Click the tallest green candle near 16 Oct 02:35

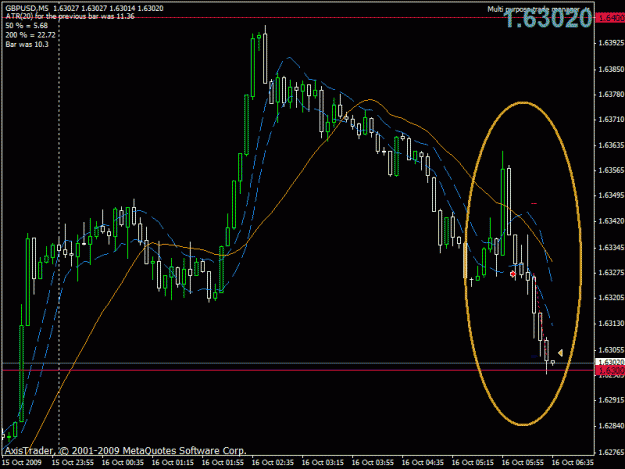[253, 66]
